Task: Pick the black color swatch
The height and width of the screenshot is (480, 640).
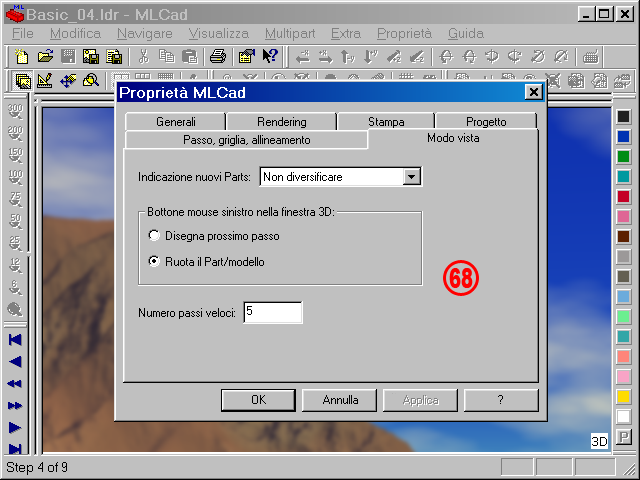Action: coord(623,117)
